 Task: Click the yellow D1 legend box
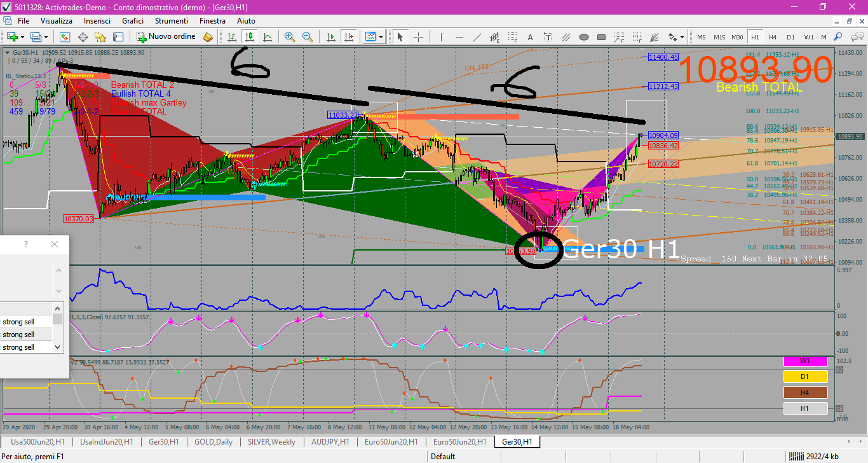pos(805,377)
